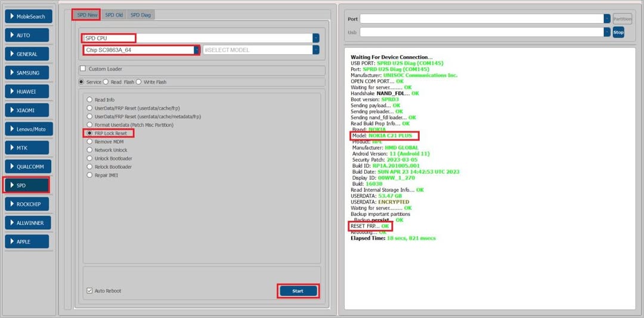Click the 'Manufacturer: HMD GLOBAL' log line

(x=385, y=147)
